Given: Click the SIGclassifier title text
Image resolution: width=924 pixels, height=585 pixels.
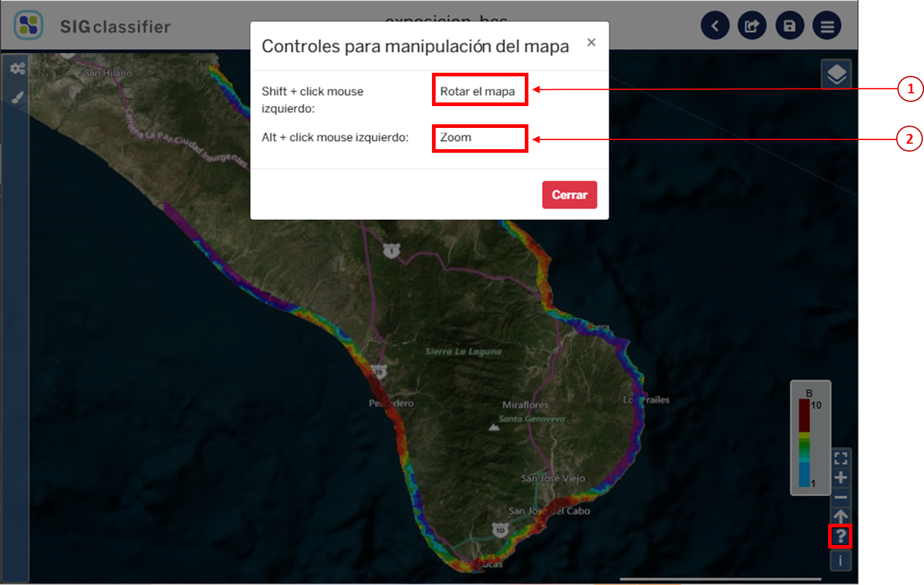Looking at the screenshot, I should (x=115, y=27).
